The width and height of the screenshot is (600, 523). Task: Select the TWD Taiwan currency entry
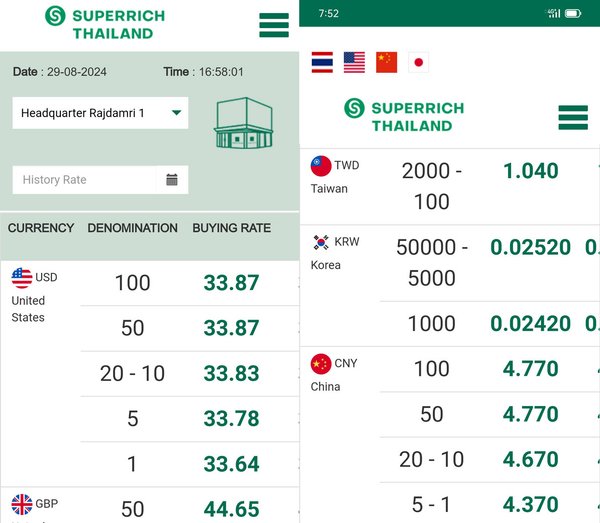click(335, 176)
